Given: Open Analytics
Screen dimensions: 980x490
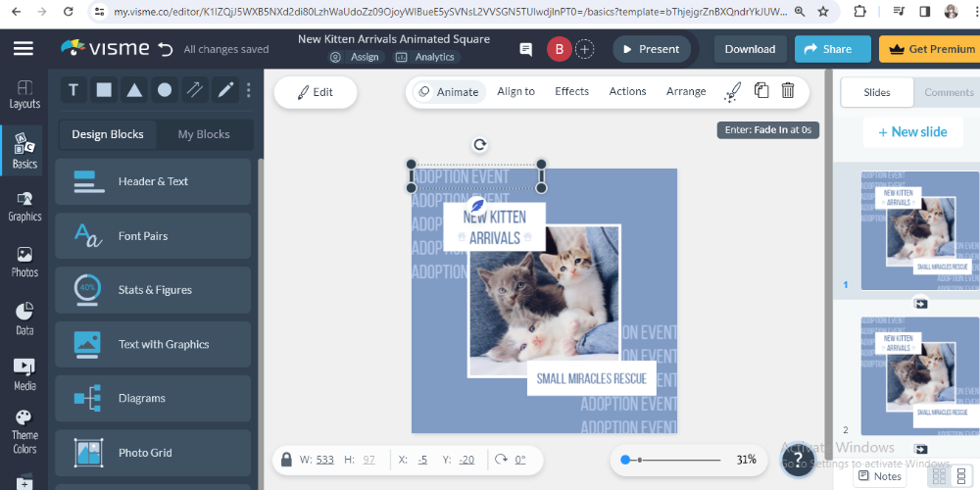Looking at the screenshot, I should (x=426, y=57).
